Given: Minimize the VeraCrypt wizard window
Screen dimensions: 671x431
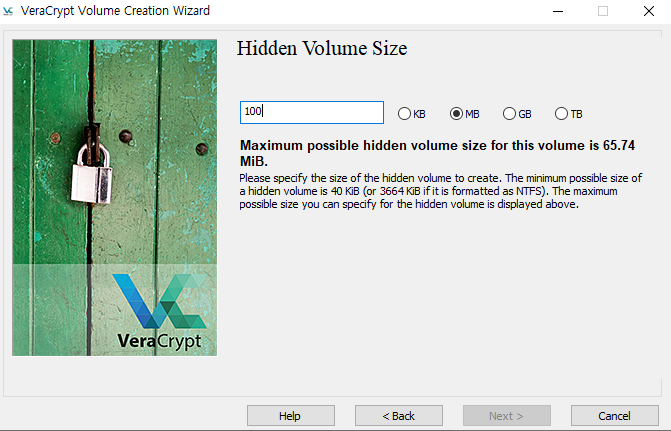Looking at the screenshot, I should pos(558,11).
